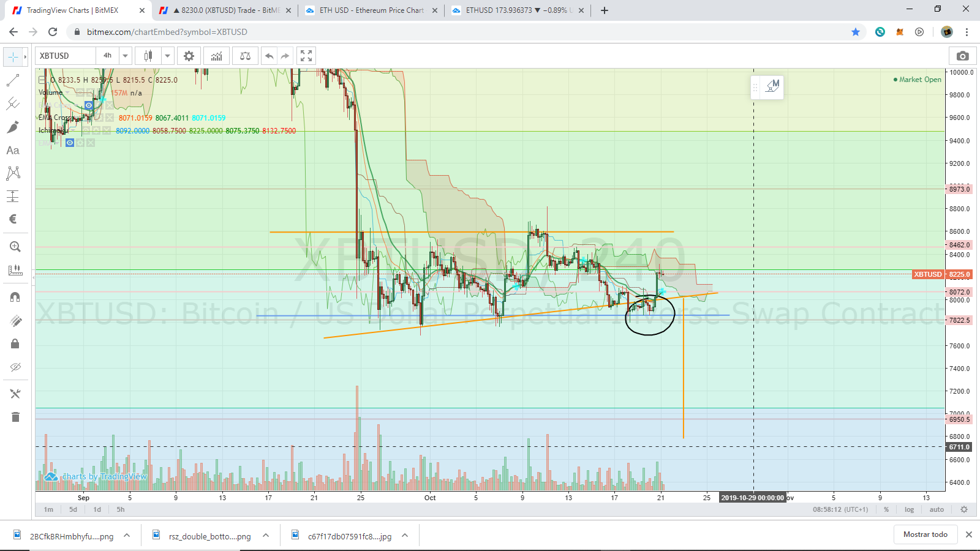The image size is (980, 551).
Task: Expand the cursor tool flyout arrow
Action: [x=25, y=57]
